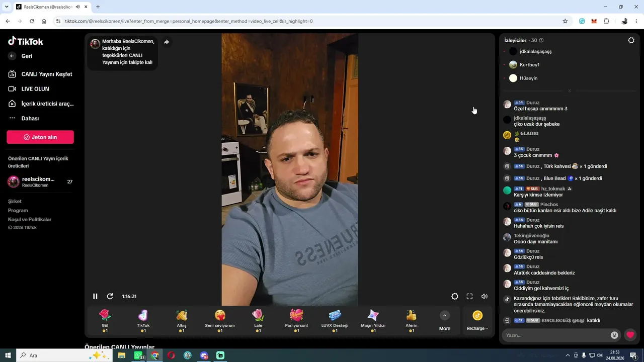This screenshot has height=362, width=644.
Task: Expand More gifts
Action: click(x=445, y=321)
